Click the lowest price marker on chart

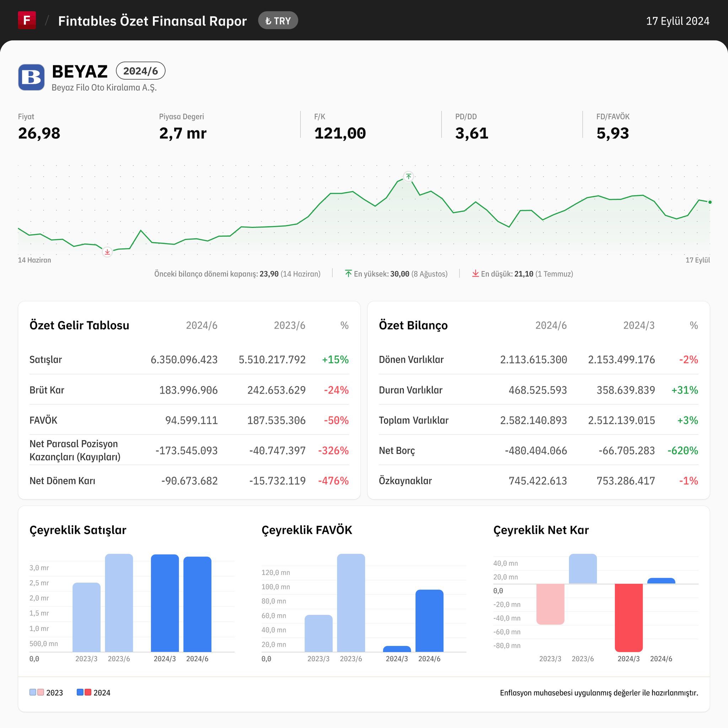point(107,252)
